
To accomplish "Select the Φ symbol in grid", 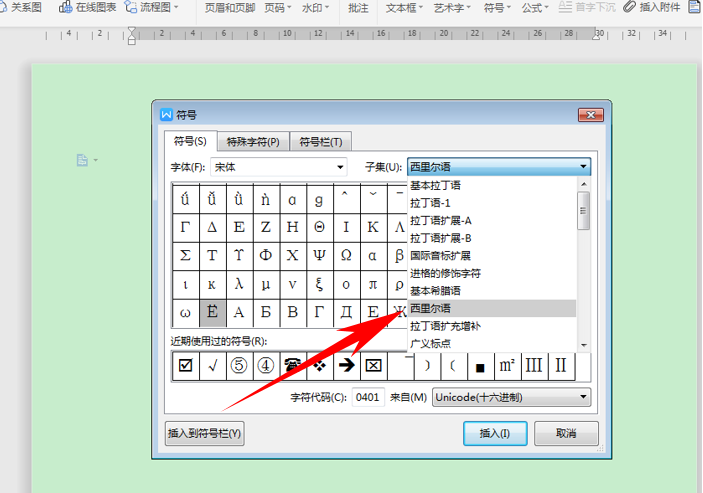I will (x=265, y=255).
